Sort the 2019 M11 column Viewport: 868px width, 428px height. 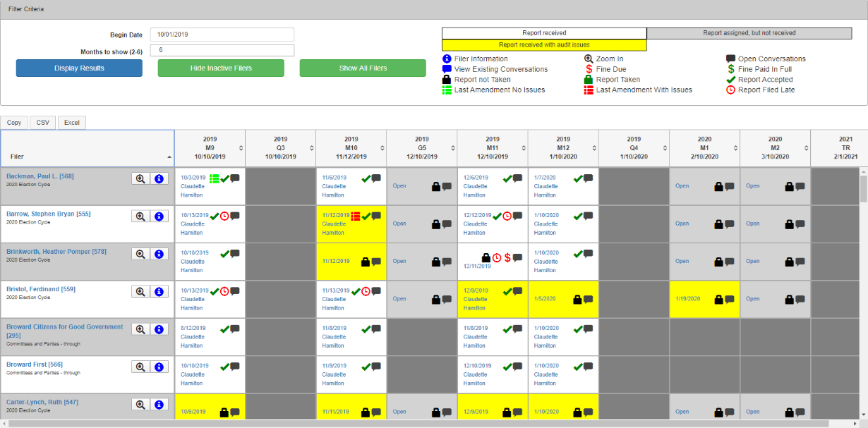click(493, 148)
